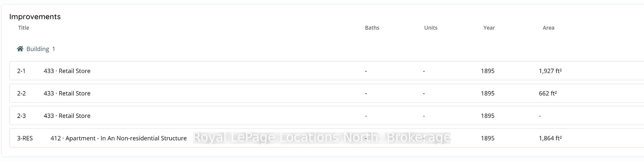This screenshot has height=161, width=644.
Task: Click year 1895 in row 2-3
Action: tap(487, 116)
